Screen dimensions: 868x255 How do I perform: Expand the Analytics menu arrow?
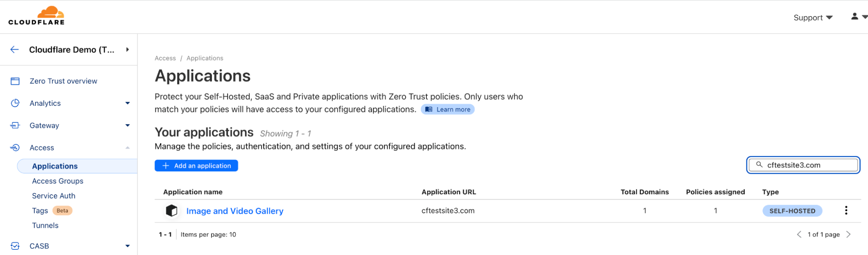tap(128, 103)
